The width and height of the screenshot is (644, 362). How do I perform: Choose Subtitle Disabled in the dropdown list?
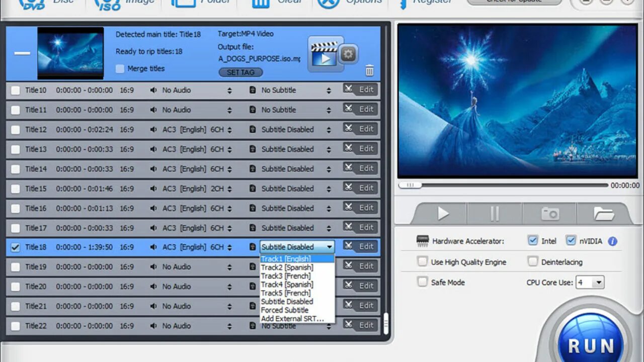[297, 302]
